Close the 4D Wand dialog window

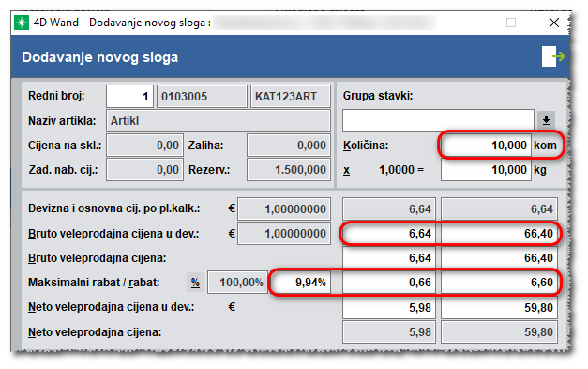(x=554, y=23)
